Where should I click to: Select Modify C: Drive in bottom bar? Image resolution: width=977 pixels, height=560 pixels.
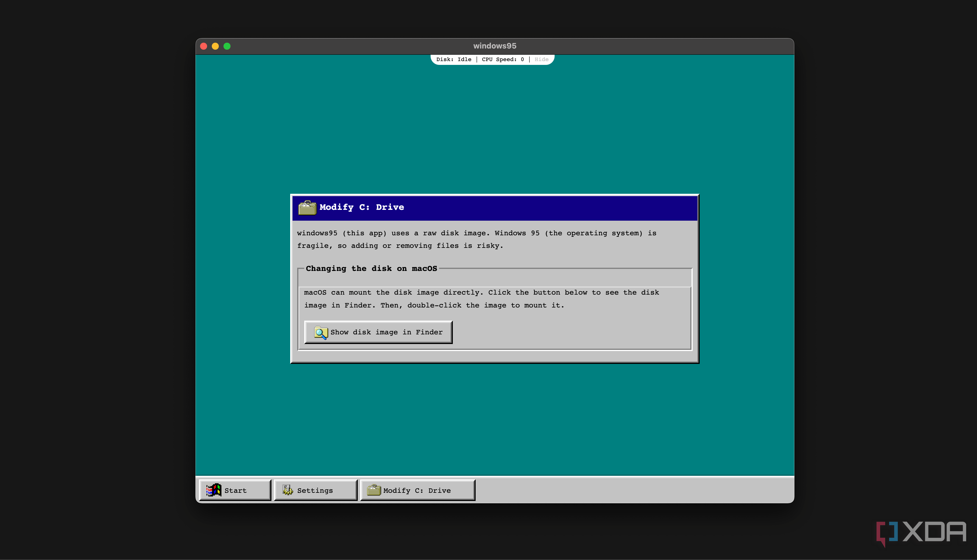pos(417,490)
